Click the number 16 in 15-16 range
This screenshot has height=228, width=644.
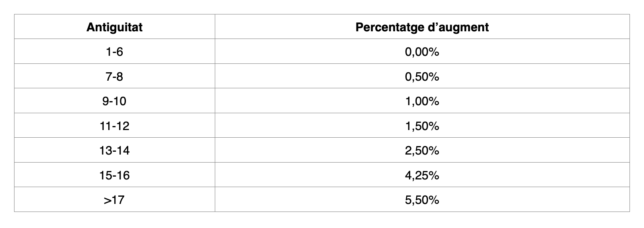[x=123, y=175]
